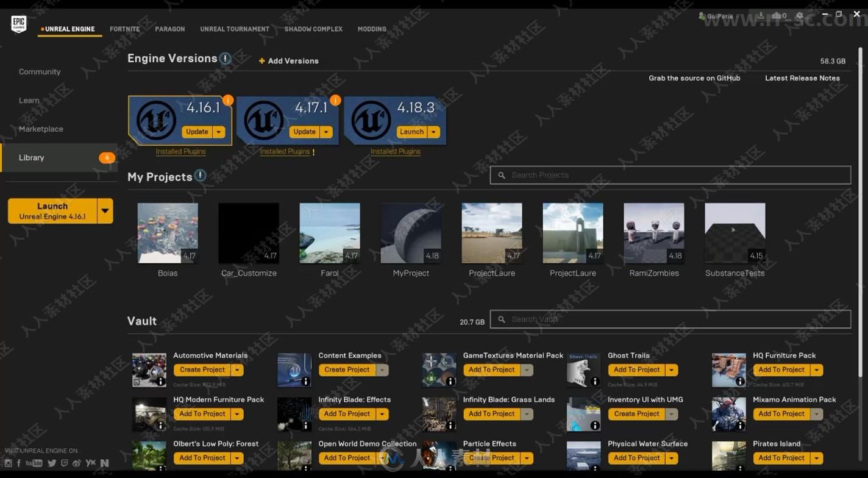Open info icon on Inventory UI with UMG

point(595,426)
